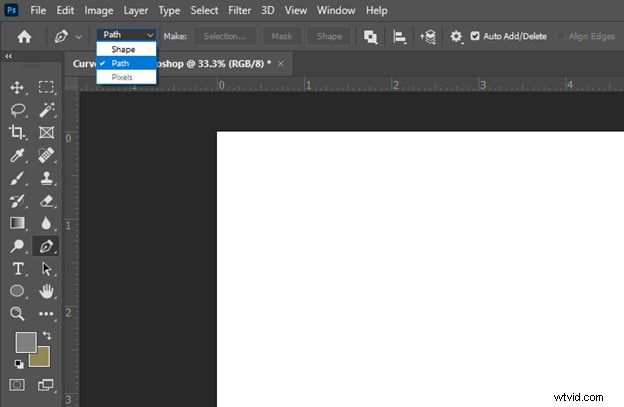Click the Make Selection button
624x407 pixels.
(x=225, y=36)
